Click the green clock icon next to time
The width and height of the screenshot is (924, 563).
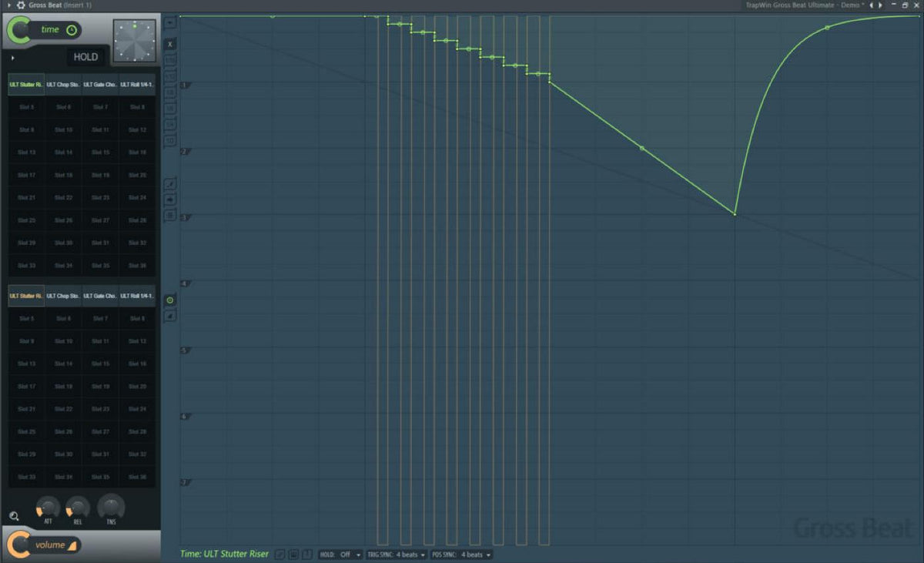tap(71, 30)
